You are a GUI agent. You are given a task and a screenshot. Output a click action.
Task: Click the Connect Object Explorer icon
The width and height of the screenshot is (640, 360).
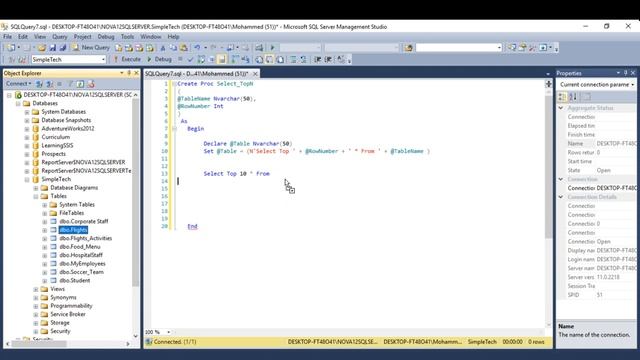[x=39, y=84]
